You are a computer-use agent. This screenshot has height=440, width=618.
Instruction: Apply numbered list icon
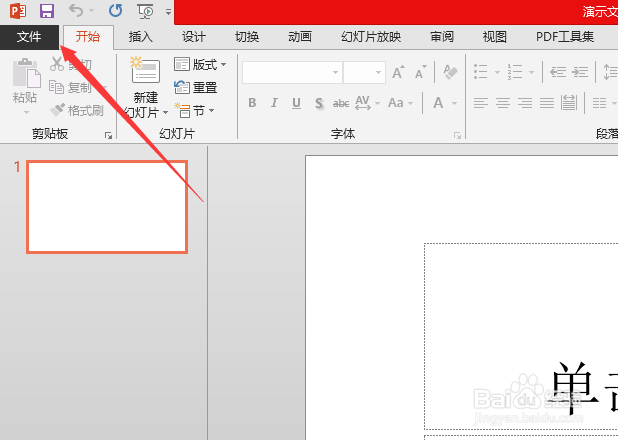click(x=515, y=72)
